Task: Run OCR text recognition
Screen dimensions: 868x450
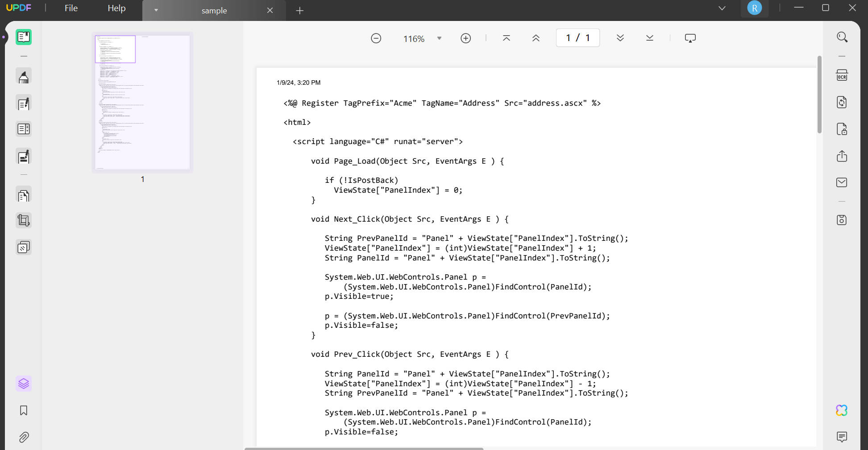Action: (x=842, y=75)
